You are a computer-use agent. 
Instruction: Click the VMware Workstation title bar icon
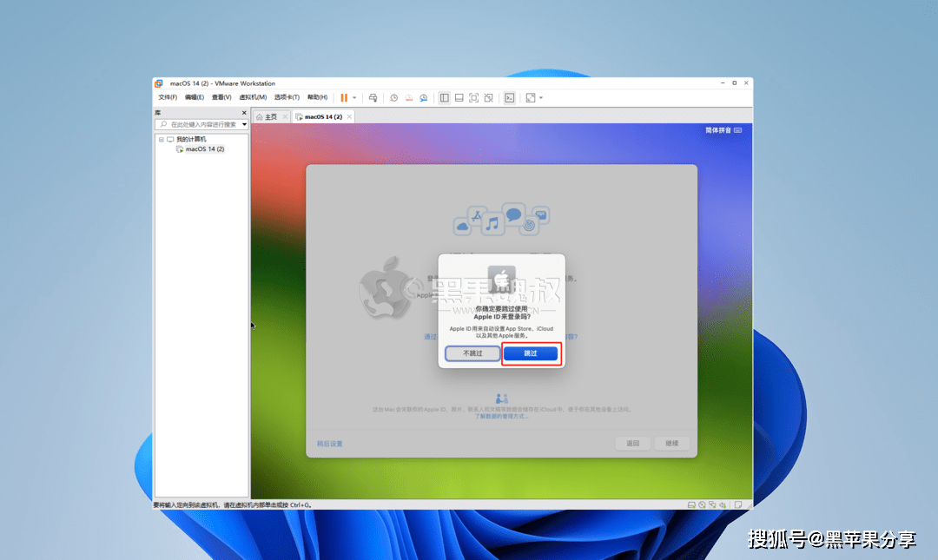tap(159, 83)
